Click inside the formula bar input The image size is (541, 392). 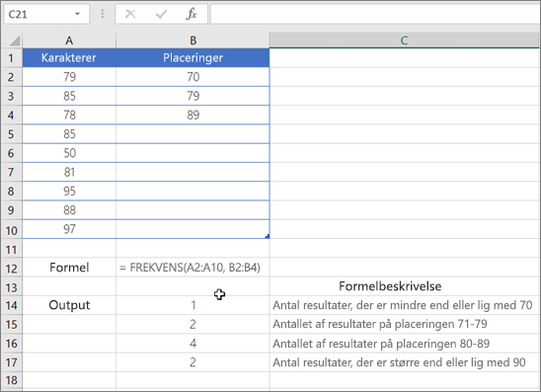pyautogui.click(x=375, y=14)
